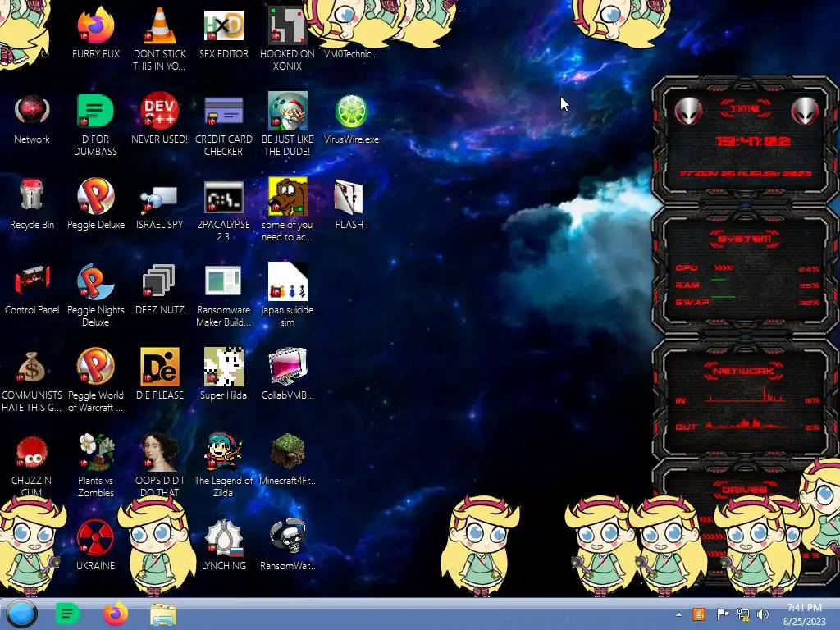
Task: Launch Firefox from the taskbar
Action: click(115, 614)
